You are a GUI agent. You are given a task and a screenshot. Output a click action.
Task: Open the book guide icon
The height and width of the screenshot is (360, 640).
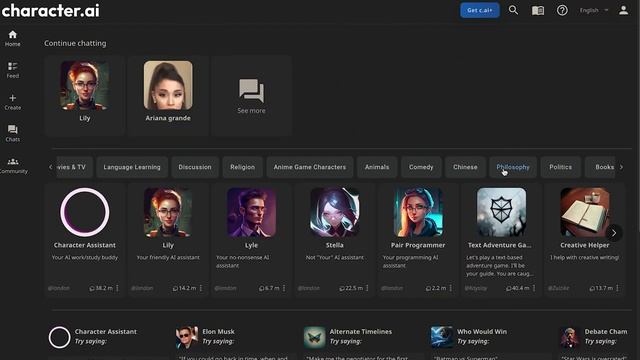[x=538, y=10]
